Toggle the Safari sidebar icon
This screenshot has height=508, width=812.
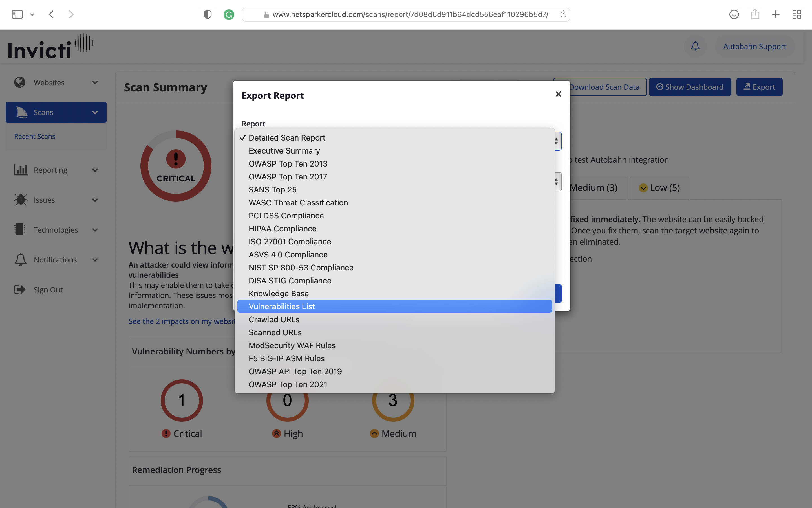(x=17, y=14)
